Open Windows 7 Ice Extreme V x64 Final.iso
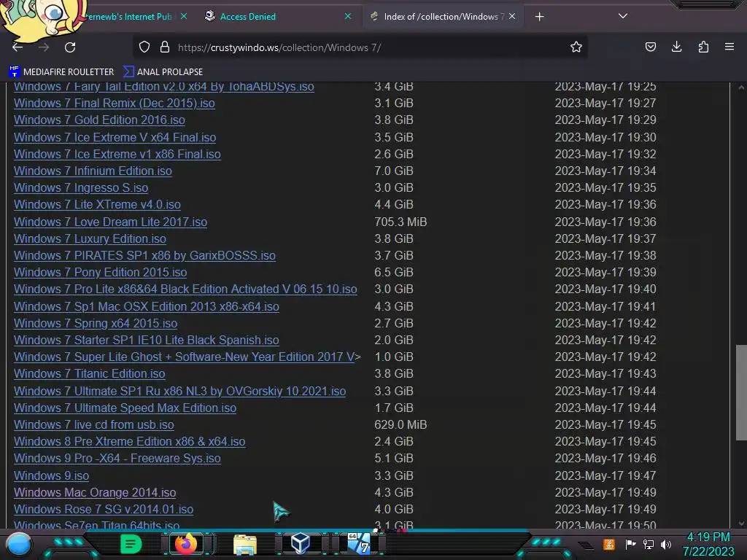 [x=115, y=138]
